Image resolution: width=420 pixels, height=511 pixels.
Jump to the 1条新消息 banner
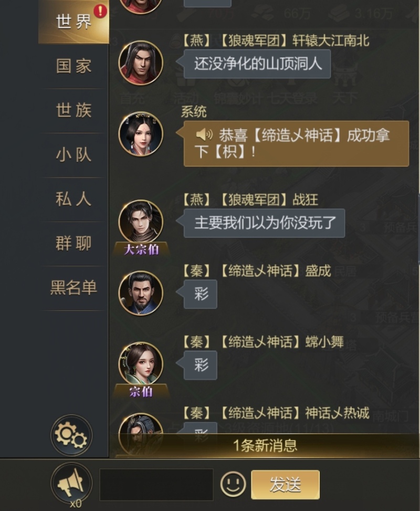pyautogui.click(x=265, y=445)
